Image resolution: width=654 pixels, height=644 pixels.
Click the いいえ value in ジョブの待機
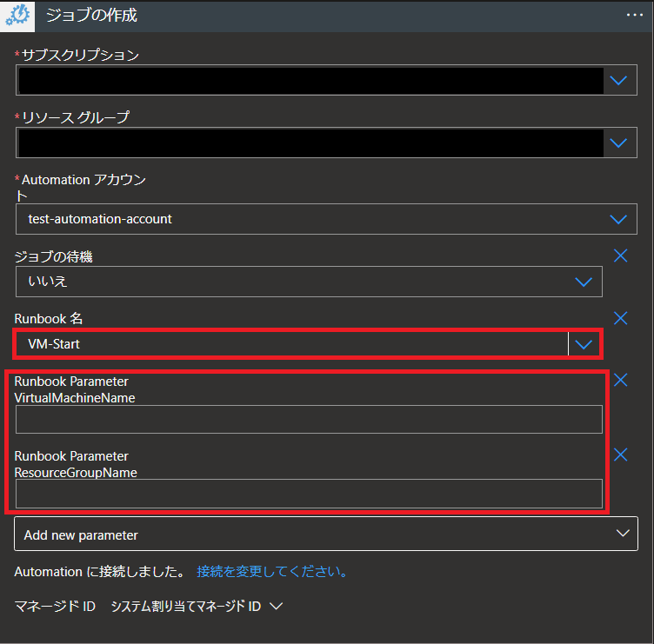(x=47, y=282)
